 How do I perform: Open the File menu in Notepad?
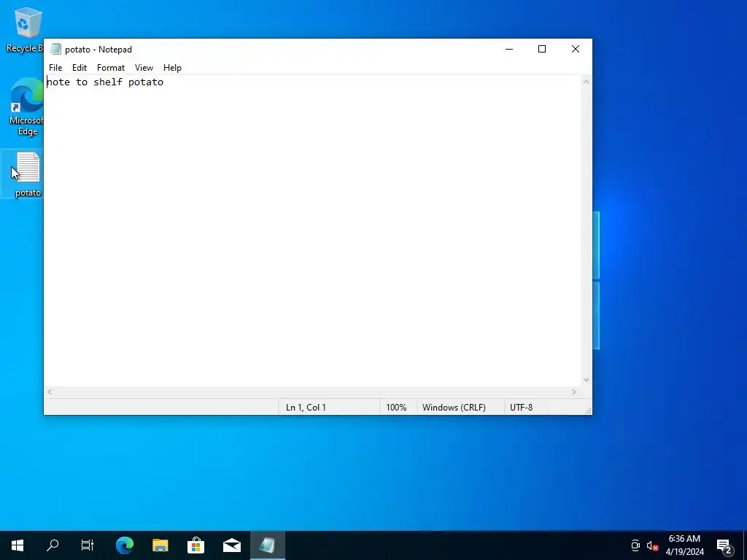[55, 68]
